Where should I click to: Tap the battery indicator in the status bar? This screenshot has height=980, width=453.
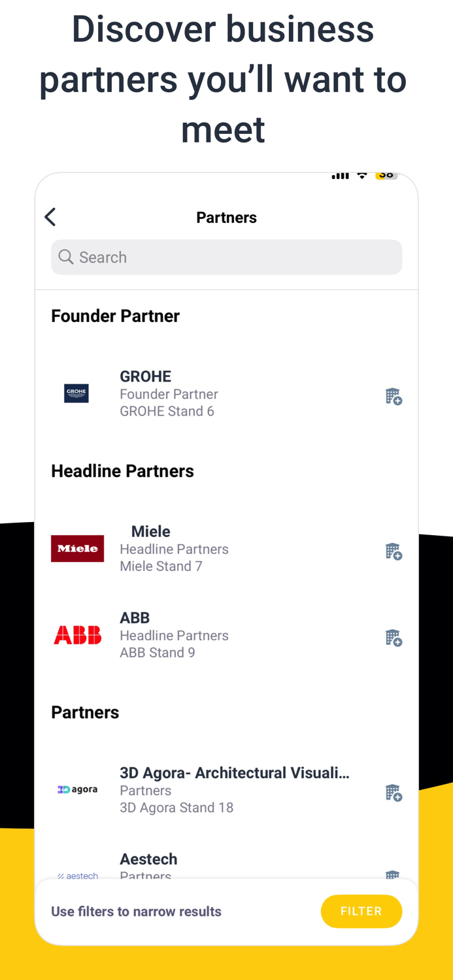click(x=386, y=174)
